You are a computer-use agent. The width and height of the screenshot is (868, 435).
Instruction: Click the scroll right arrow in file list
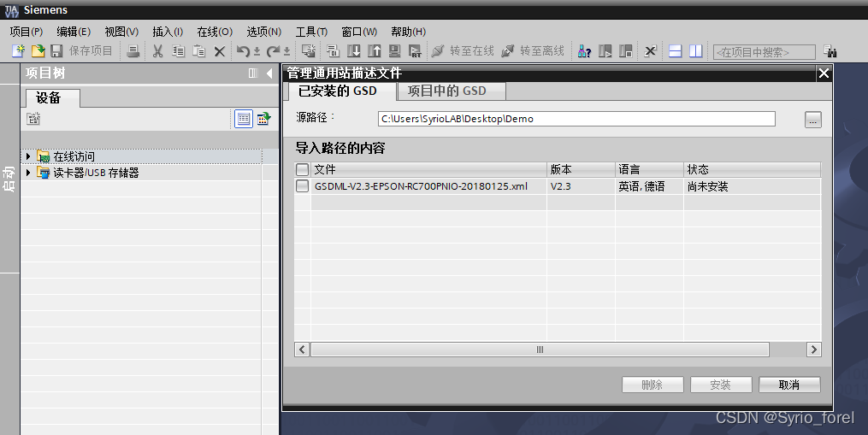tap(814, 350)
